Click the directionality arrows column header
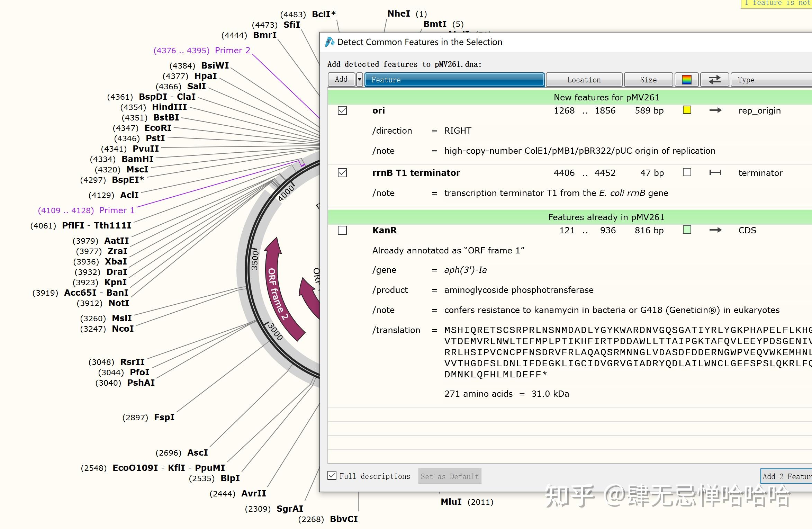Screen dimensions: 812x529 click(x=714, y=80)
